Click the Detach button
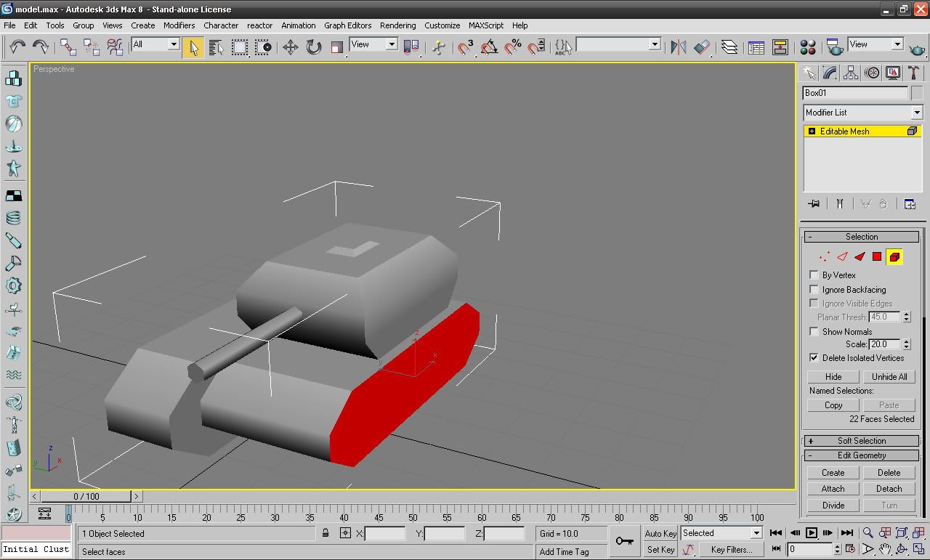The image size is (930, 560). pos(889,489)
